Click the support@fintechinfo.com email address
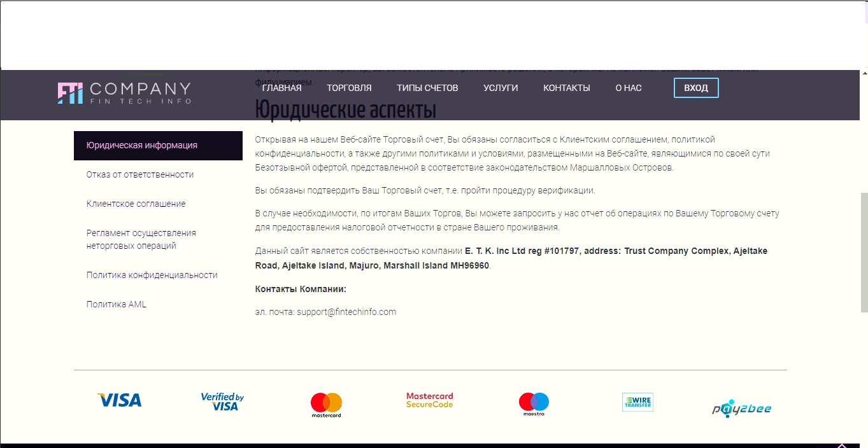The width and height of the screenshot is (868, 448). [346, 312]
